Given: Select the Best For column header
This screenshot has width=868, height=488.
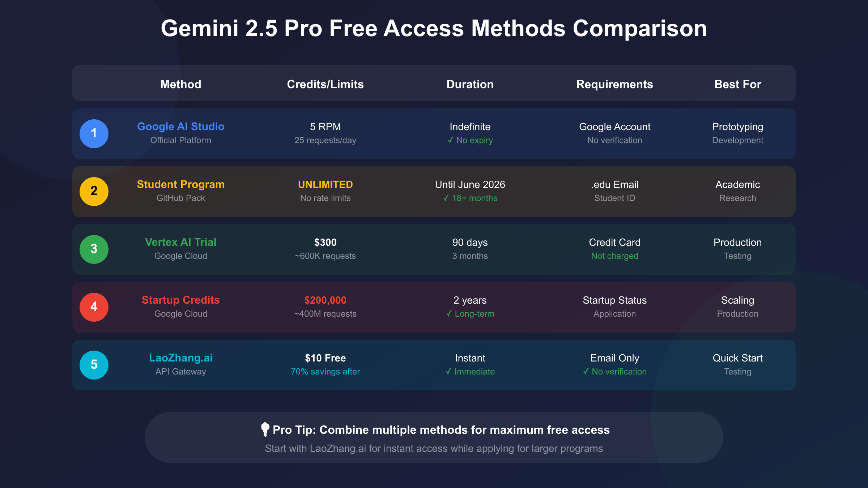Looking at the screenshot, I should [738, 84].
